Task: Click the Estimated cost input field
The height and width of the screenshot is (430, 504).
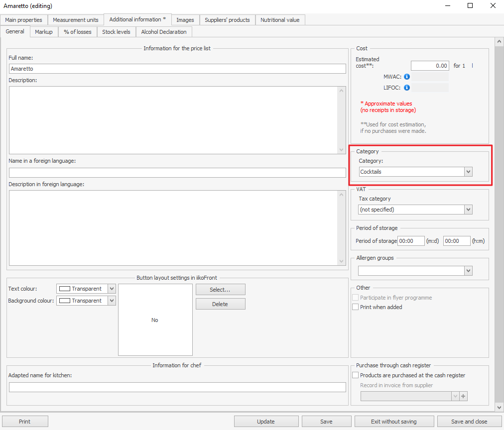Action: tap(429, 66)
